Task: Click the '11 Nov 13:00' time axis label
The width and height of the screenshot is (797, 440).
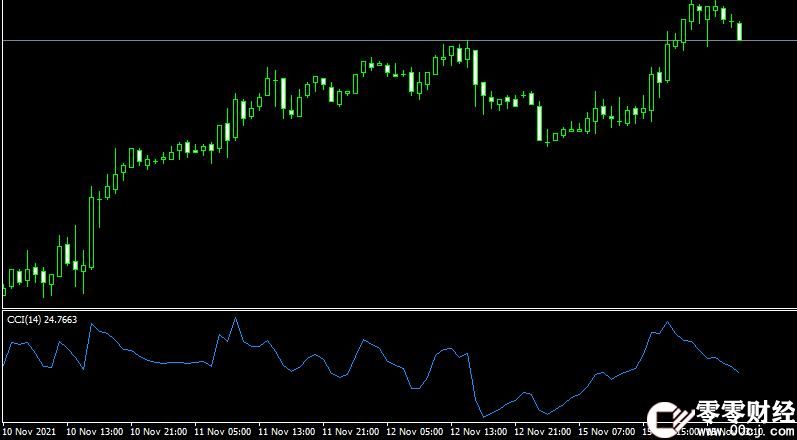Action: pyautogui.click(x=287, y=431)
